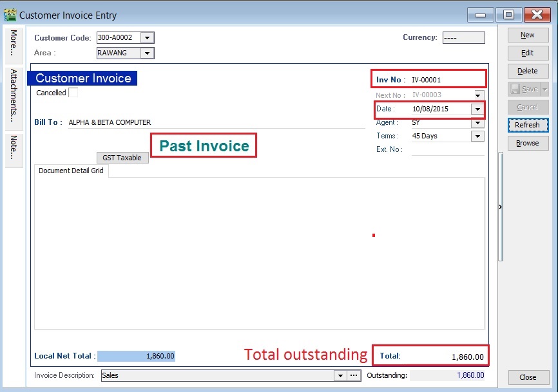Open the Invoice Description dropdown showing Sales
Image resolution: width=558 pixels, height=392 pixels.
coord(340,375)
